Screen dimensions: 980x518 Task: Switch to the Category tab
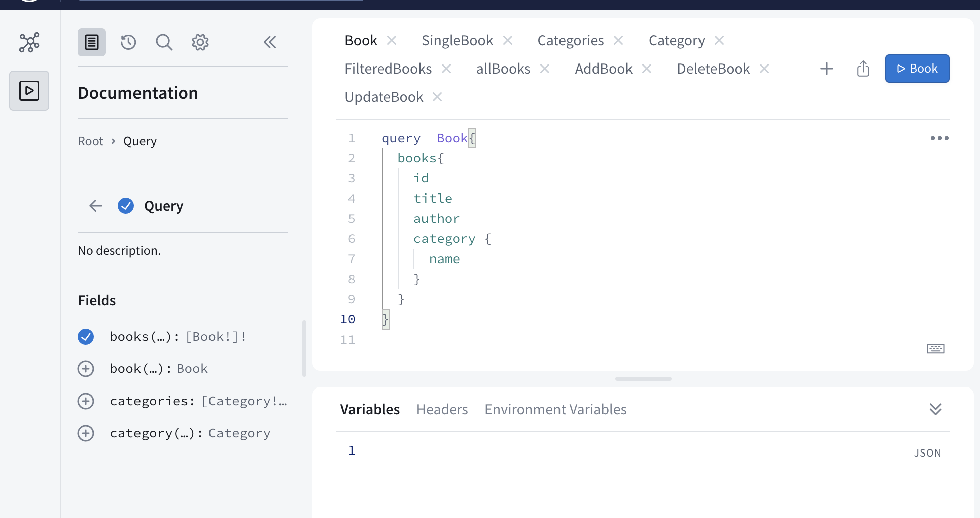pos(676,40)
